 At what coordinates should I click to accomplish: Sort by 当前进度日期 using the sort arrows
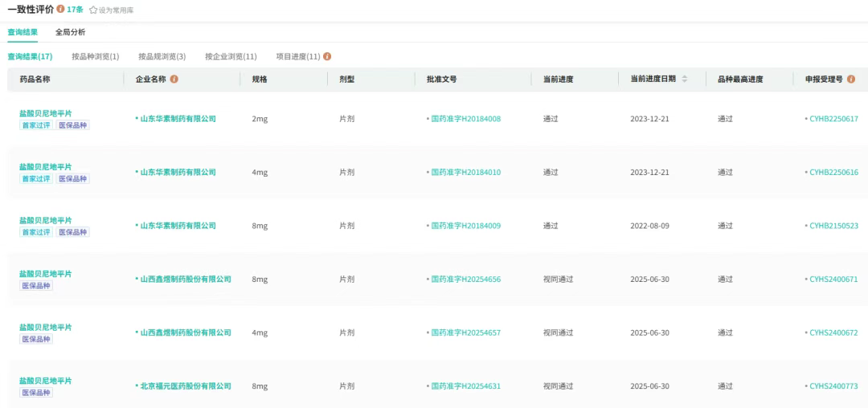coord(685,80)
